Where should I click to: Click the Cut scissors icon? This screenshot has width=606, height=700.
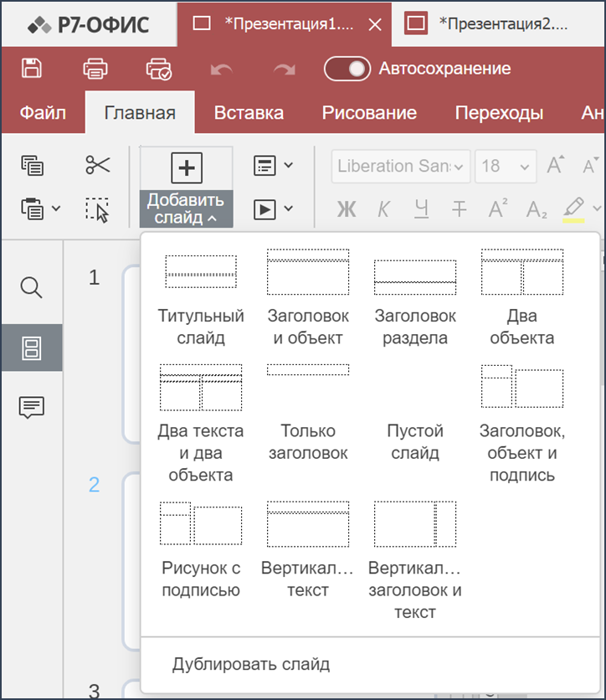98,165
